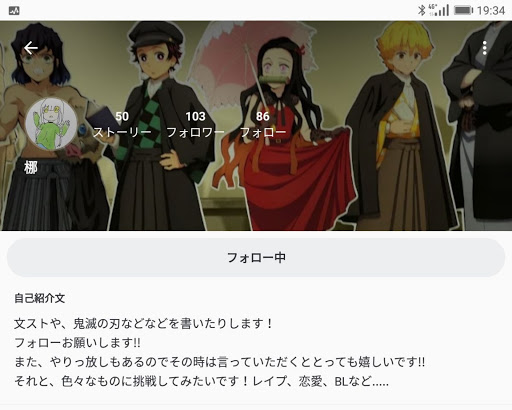Open the 86 フォロー list
Image resolution: width=512 pixels, height=410 pixels.
tap(263, 124)
